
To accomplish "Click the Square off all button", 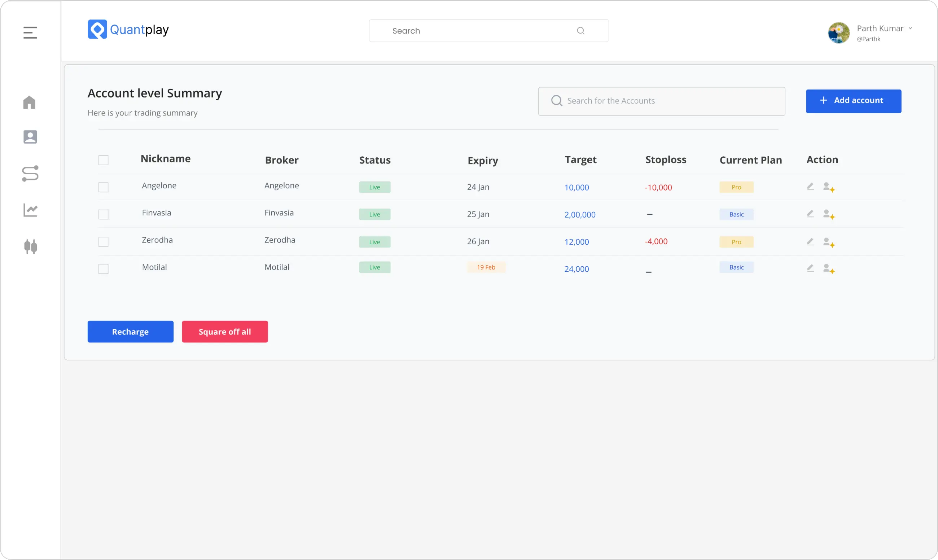I will (x=224, y=332).
